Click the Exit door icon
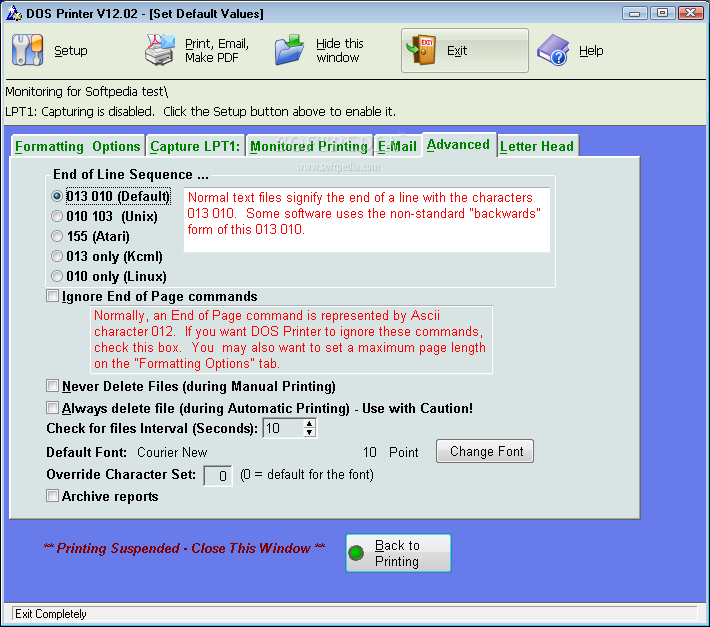Viewport: 710px width, 627px height. tap(422, 50)
